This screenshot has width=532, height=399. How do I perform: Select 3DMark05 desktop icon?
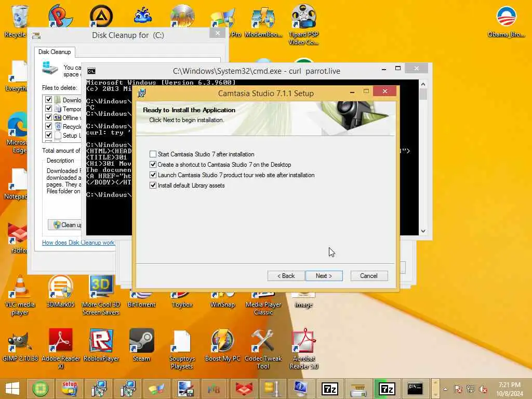[x=60, y=291]
